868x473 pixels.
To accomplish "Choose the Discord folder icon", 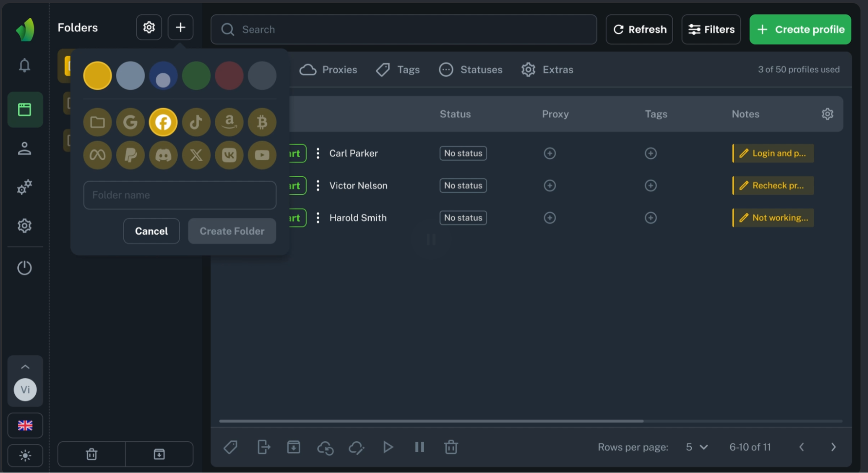I will point(163,155).
